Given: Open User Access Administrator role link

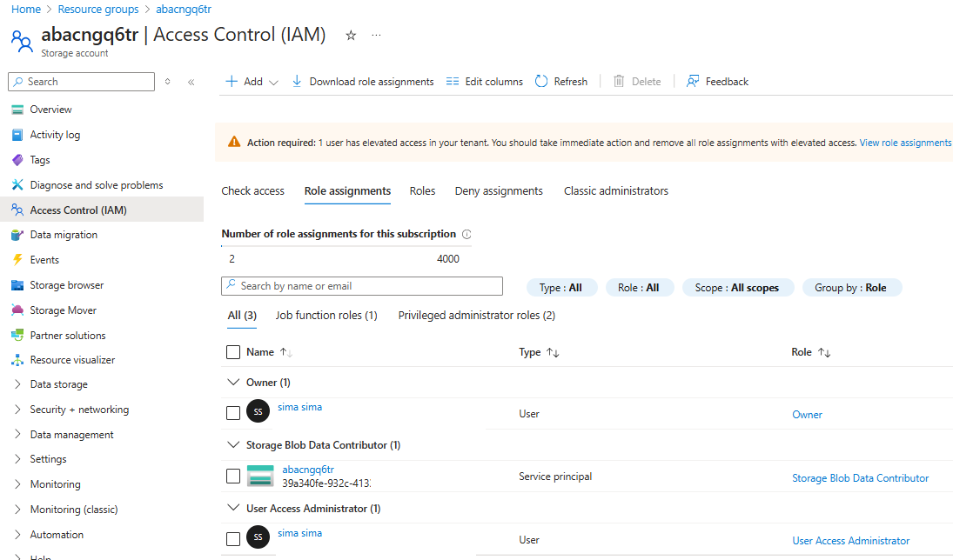Looking at the screenshot, I should [x=851, y=541].
